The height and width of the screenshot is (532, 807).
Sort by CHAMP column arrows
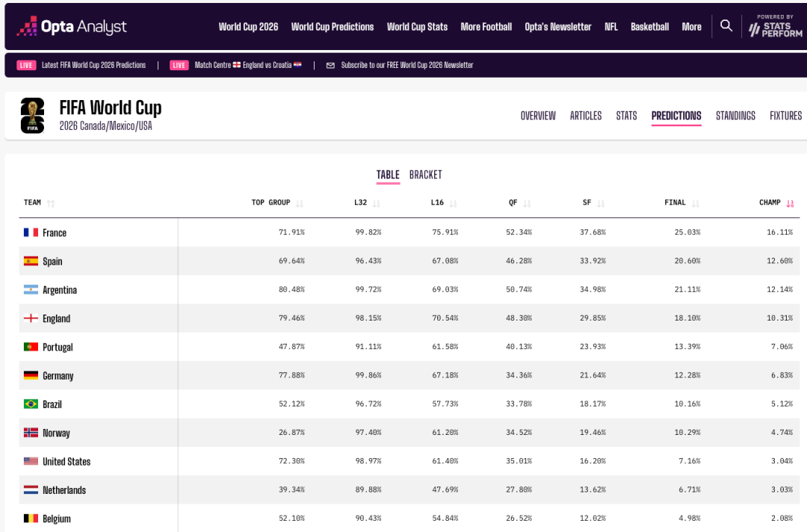click(790, 203)
